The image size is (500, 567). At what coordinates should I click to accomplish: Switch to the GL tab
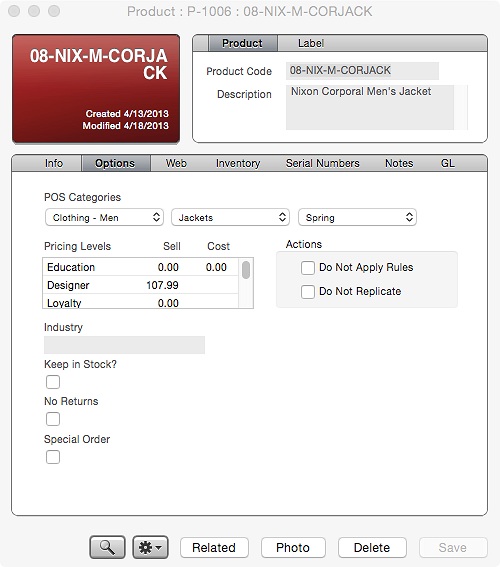[448, 163]
